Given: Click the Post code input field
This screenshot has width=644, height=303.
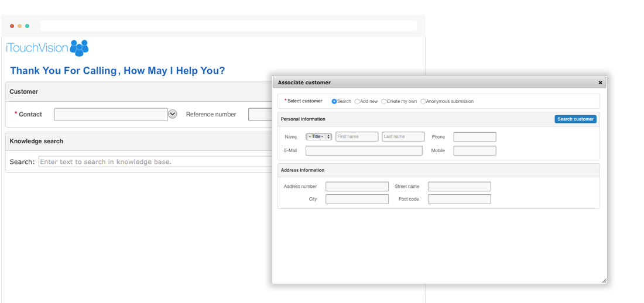Looking at the screenshot, I should click(459, 199).
